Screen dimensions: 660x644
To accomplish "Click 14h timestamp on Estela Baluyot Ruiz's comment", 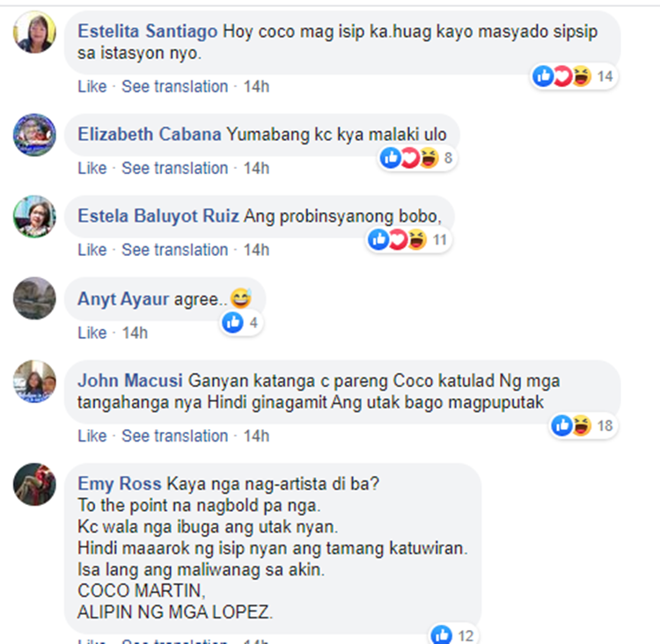I will [256, 250].
